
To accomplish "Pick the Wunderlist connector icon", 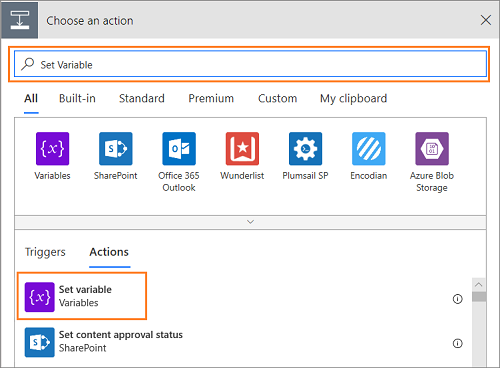I will [242, 149].
